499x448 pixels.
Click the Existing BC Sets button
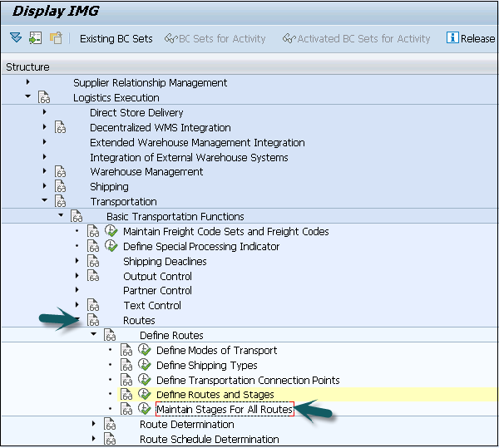pos(116,38)
